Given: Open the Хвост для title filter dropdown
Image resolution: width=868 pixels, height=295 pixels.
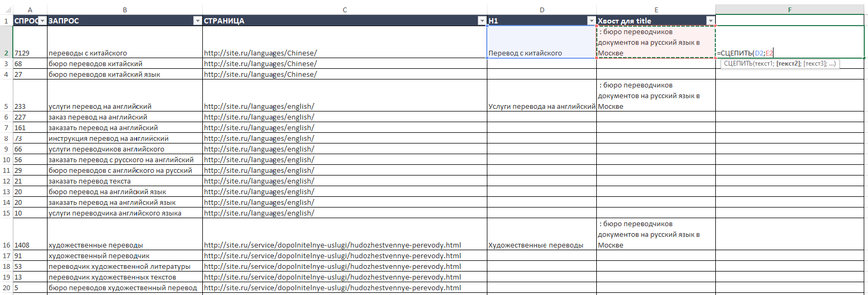Looking at the screenshot, I should [710, 21].
